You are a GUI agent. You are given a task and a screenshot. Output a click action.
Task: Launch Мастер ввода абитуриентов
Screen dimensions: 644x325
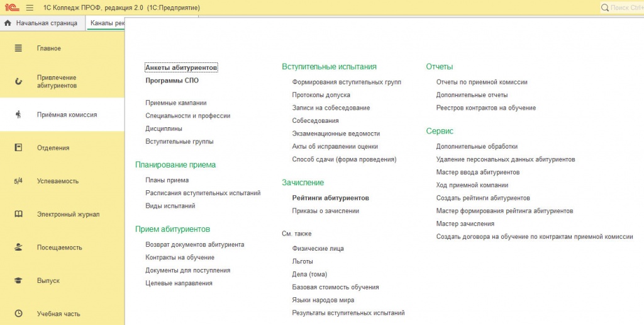tap(478, 173)
